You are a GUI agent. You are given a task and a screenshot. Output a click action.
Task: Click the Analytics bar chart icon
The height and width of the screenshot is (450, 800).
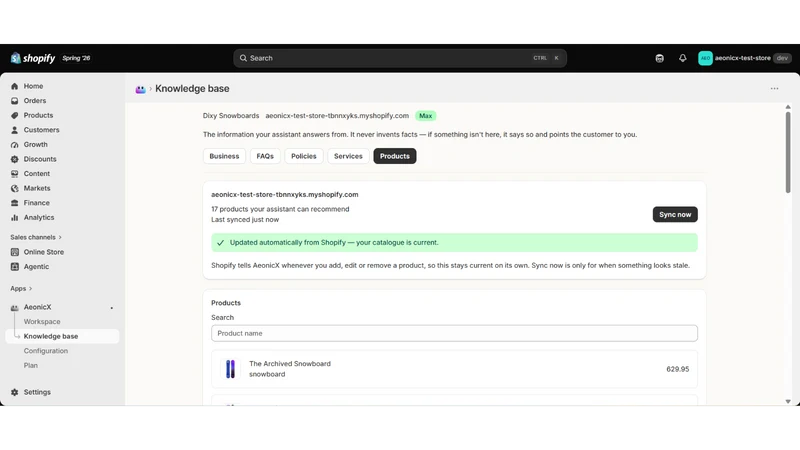15,217
